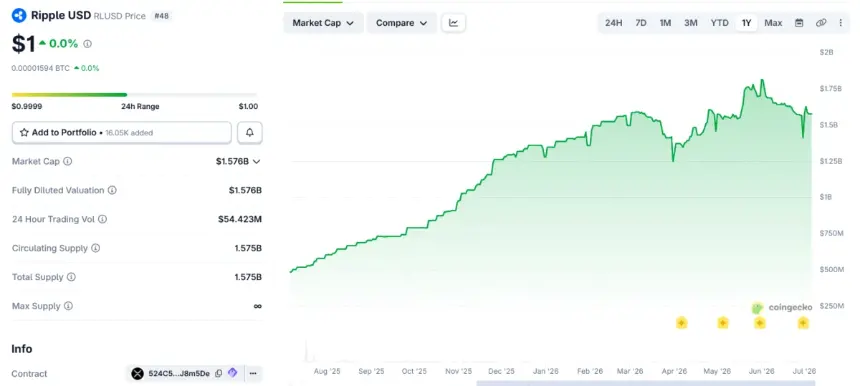The height and width of the screenshot is (386, 860).
Task: Click the Ripple USD coin logo
Action: pos(19,15)
